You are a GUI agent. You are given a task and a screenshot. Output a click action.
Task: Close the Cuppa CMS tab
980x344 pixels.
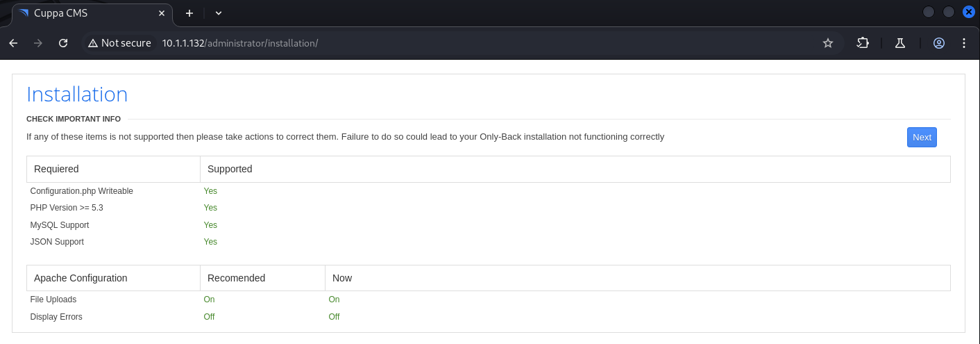162,13
